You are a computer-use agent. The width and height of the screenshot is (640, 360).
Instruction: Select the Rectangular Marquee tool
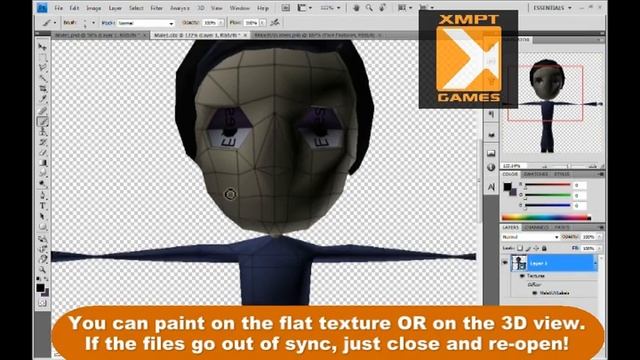coord(42,57)
